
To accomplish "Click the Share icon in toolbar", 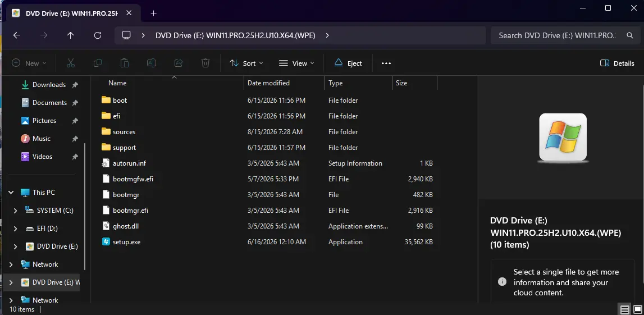I will 179,63.
